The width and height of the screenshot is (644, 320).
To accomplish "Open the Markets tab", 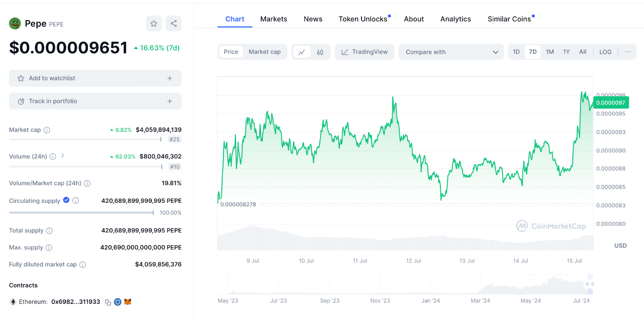I will pos(274,19).
